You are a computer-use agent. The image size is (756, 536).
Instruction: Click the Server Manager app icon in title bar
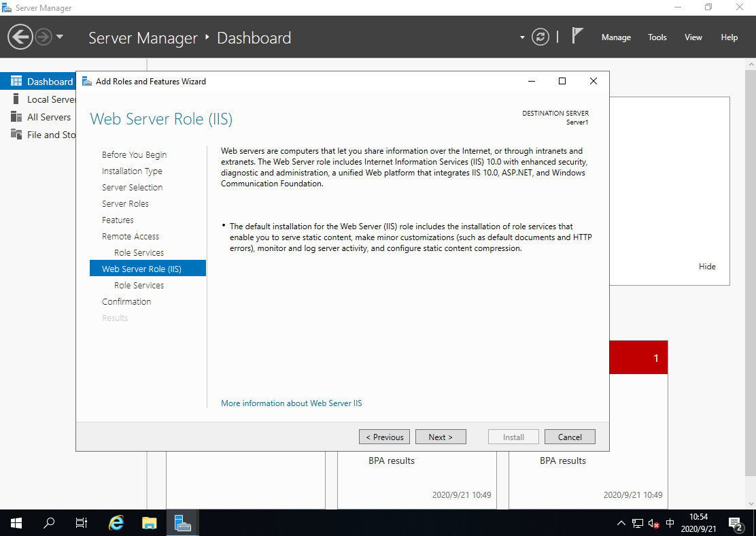click(x=7, y=7)
